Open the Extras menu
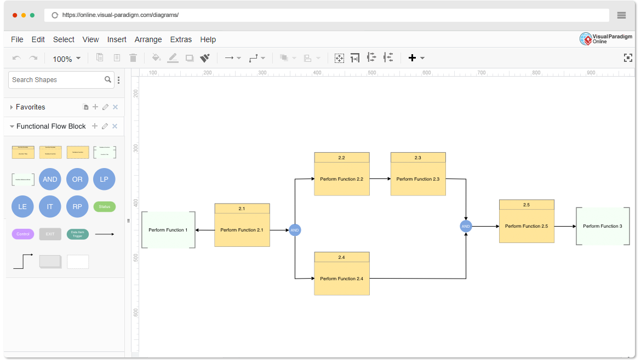This screenshot has width=641, height=364. [x=181, y=39]
